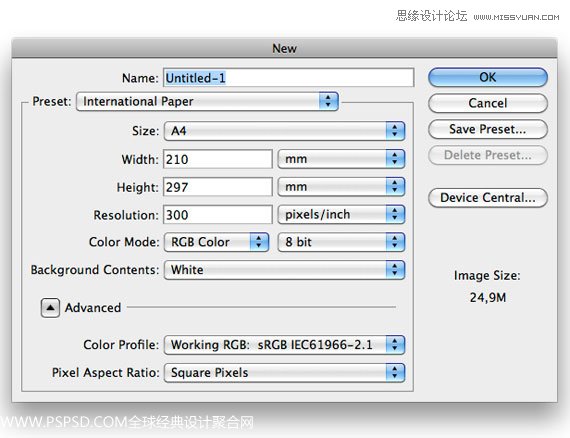Open the pixels/inch resolution units dropdown
Image resolution: width=570 pixels, height=438 pixels.
(x=341, y=214)
